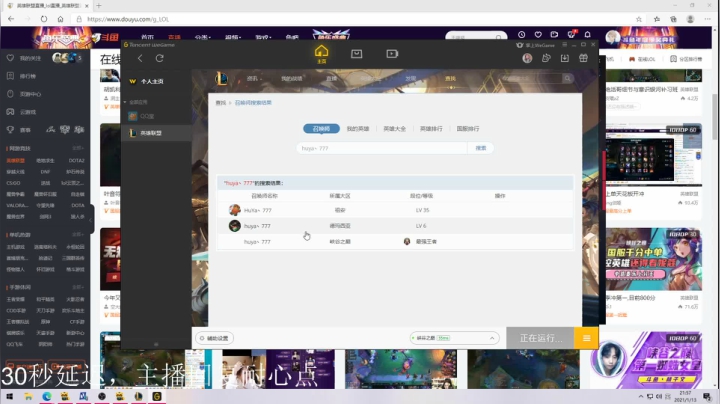
Task: Open File Explorer from taskbar
Action: click(28, 396)
